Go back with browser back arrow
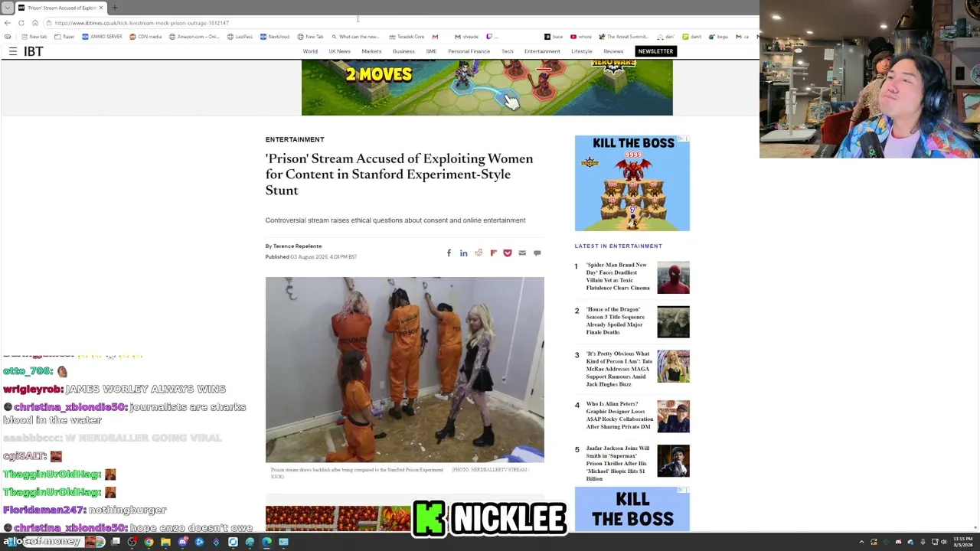The height and width of the screenshot is (551, 980). coord(8,23)
